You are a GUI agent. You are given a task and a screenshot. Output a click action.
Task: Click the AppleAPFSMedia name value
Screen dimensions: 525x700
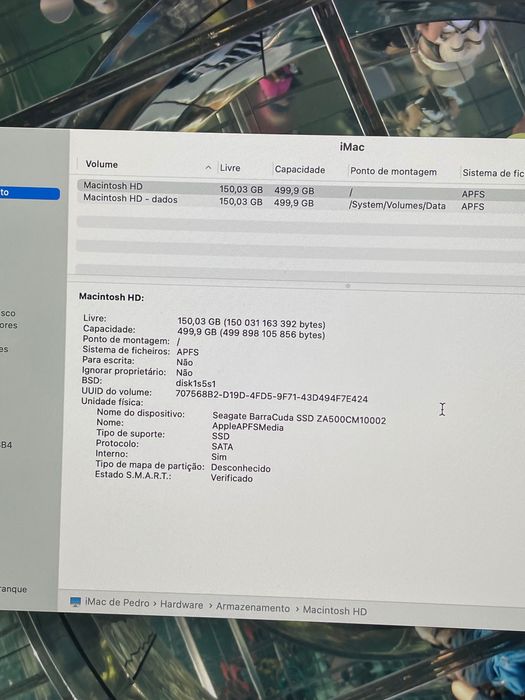pyautogui.click(x=248, y=427)
